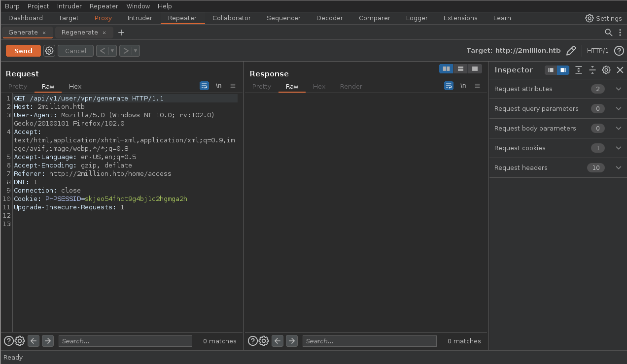The width and height of the screenshot is (627, 364).
Task: Open the Repeater tab bar kebab menu
Action: [x=620, y=33]
